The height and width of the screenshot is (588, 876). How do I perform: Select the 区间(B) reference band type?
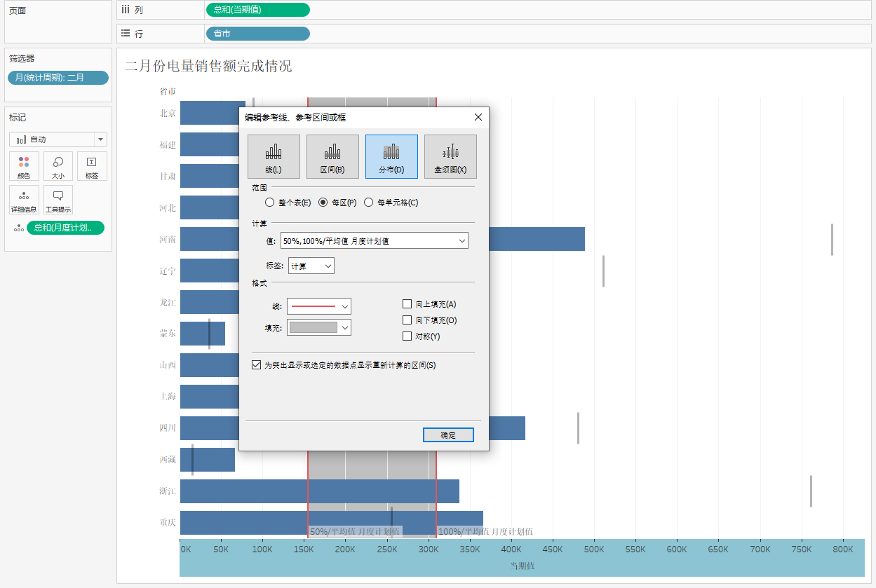point(332,156)
